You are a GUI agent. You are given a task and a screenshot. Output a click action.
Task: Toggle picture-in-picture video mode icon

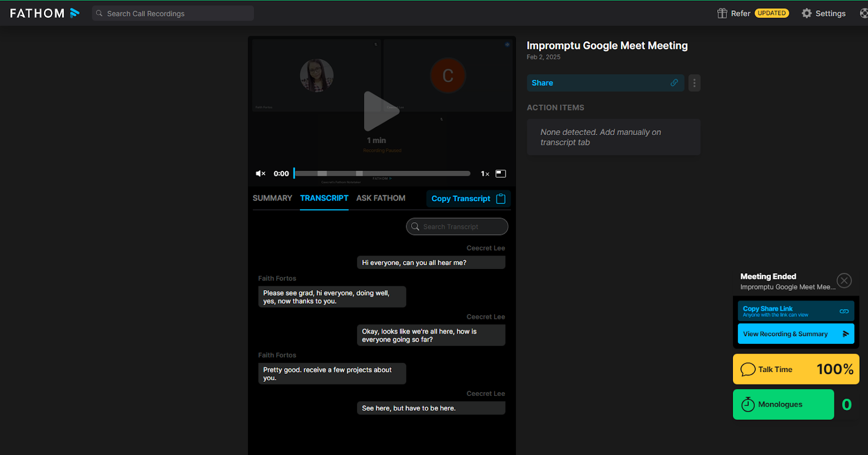(501, 174)
